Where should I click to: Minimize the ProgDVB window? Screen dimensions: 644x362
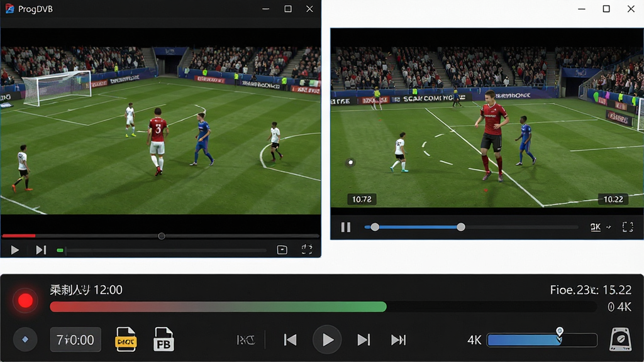pos(266,9)
